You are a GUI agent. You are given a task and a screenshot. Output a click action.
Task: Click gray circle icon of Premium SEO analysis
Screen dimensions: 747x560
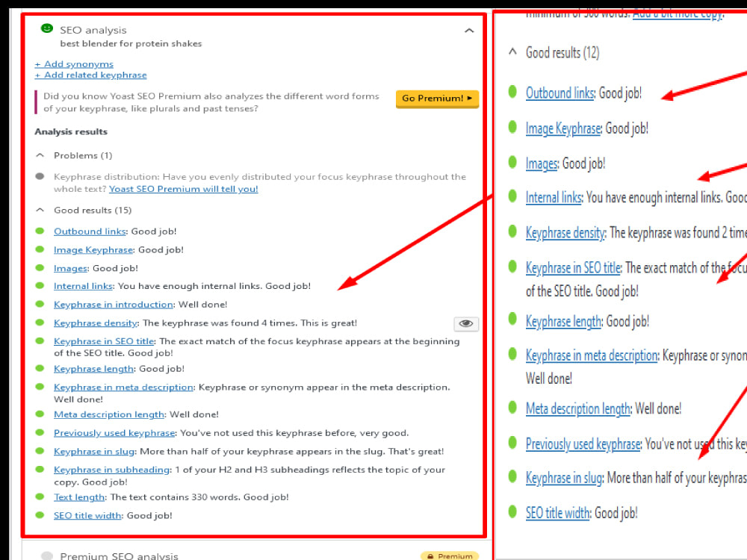click(46, 556)
